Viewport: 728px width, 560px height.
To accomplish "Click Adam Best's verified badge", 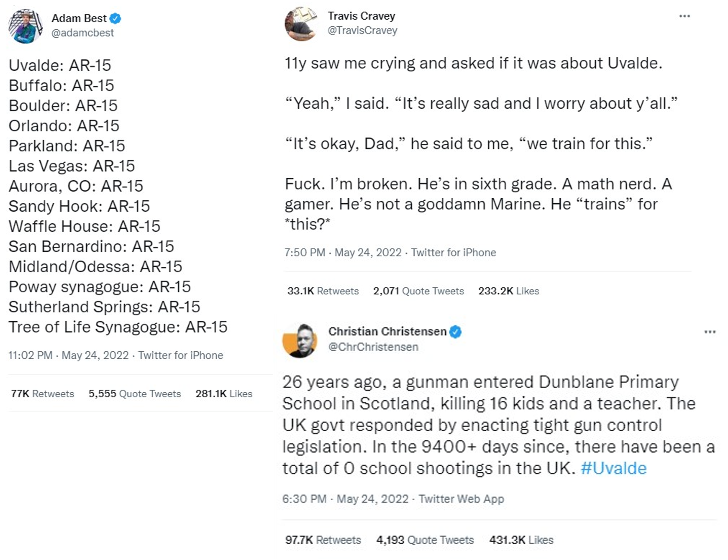I will 115,19.
